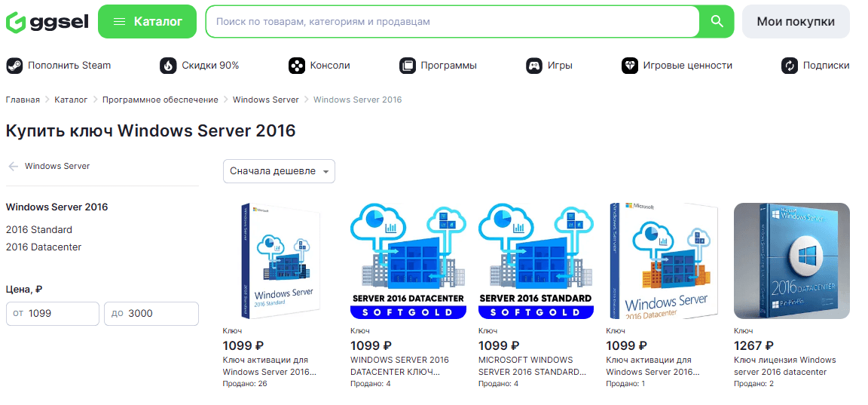Open product title with Продано: 1
This screenshot has height=405, width=868.
pyautogui.click(x=653, y=367)
